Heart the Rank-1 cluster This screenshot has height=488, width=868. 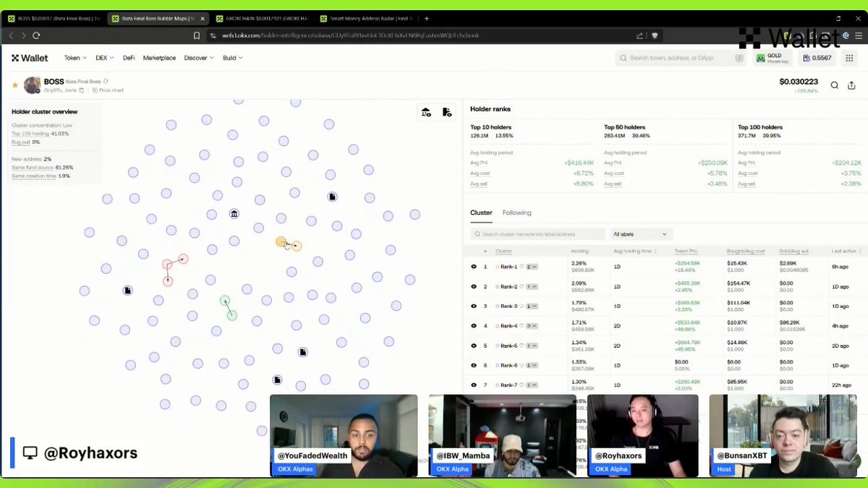(521, 267)
